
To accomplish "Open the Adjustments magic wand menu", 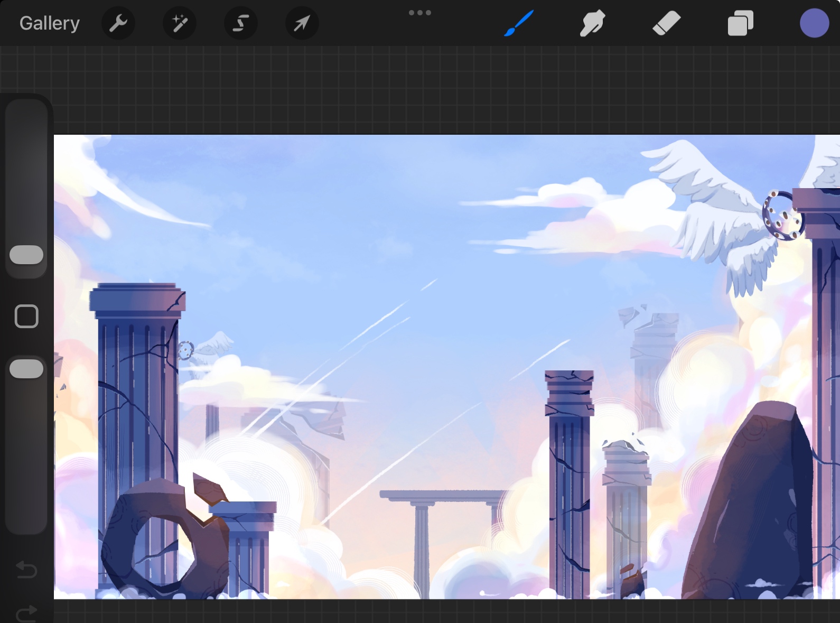I will 180,23.
